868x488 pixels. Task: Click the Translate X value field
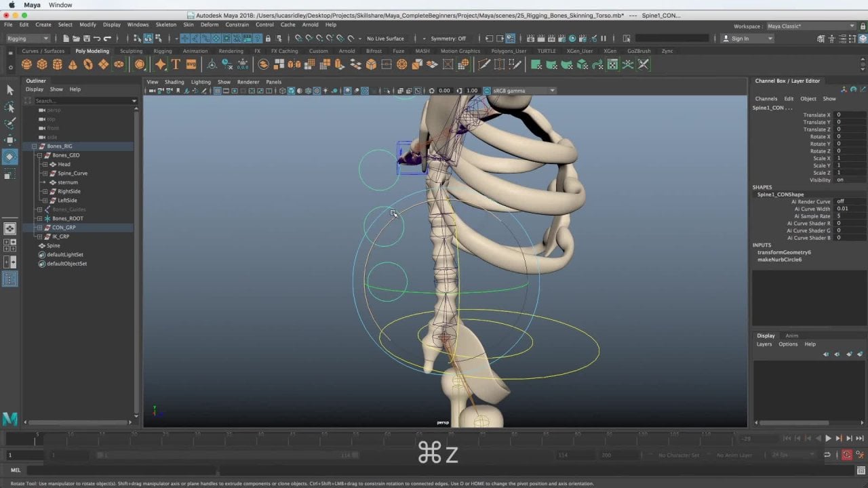tap(850, 115)
